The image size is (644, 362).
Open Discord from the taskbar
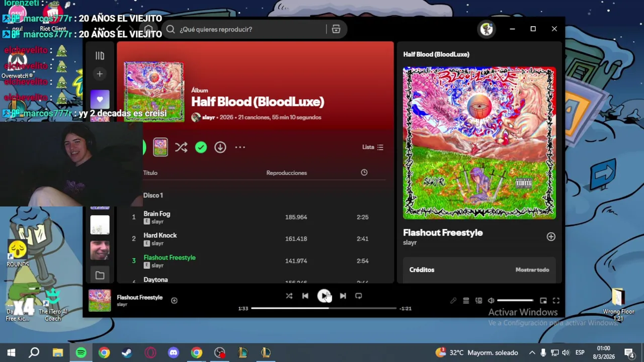tap(174, 353)
